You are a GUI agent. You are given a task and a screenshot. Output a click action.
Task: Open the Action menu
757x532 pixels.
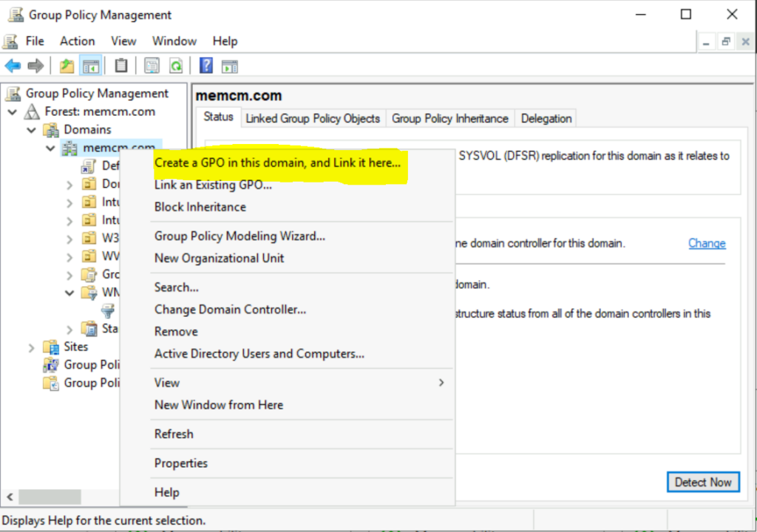pos(77,41)
